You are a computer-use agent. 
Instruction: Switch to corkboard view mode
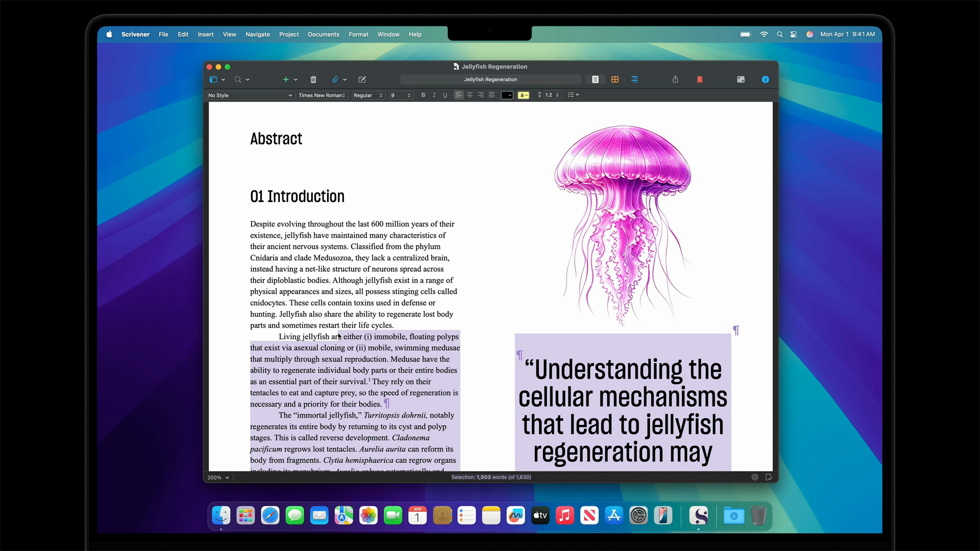tap(615, 80)
